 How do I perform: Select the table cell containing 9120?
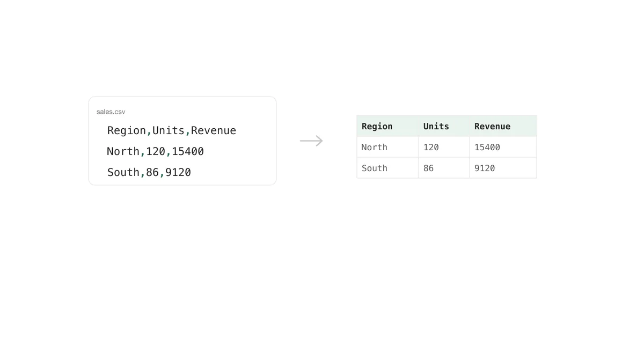pos(503,168)
